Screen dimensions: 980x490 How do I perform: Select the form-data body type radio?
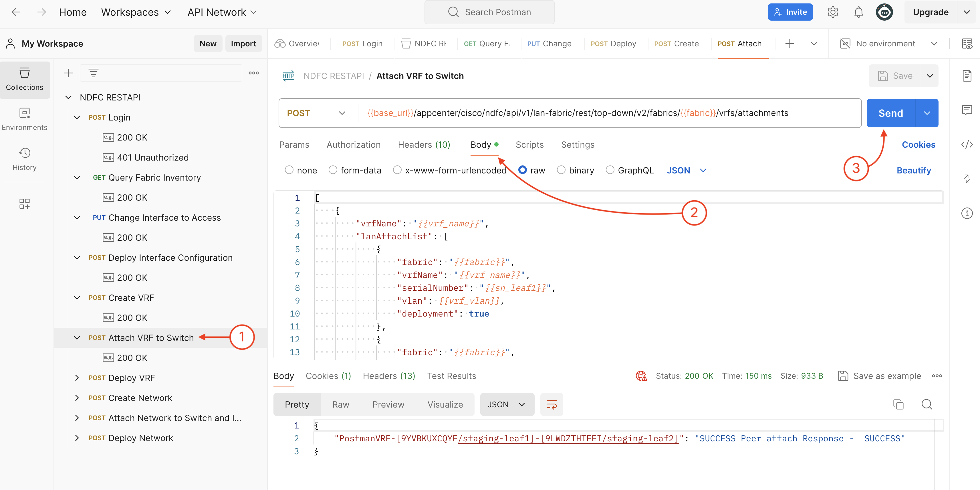click(333, 170)
